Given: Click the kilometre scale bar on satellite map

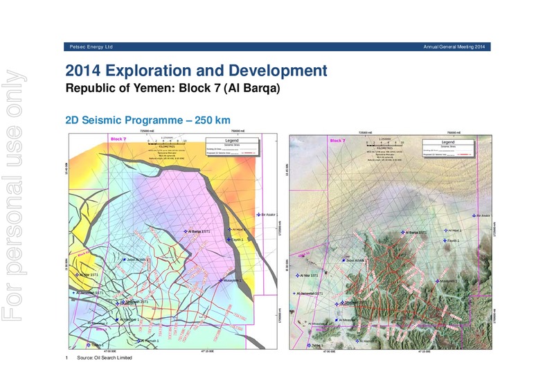Looking at the screenshot, I should [x=385, y=145].
